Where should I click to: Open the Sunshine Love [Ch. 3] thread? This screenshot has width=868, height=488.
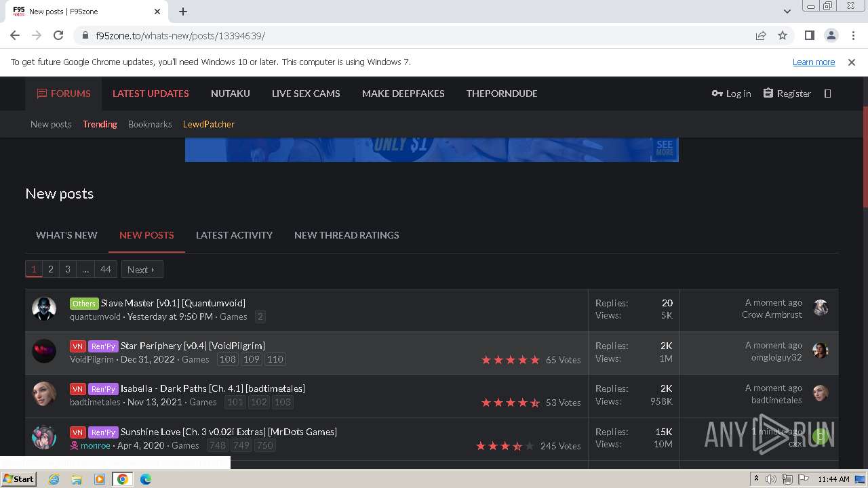click(x=229, y=432)
